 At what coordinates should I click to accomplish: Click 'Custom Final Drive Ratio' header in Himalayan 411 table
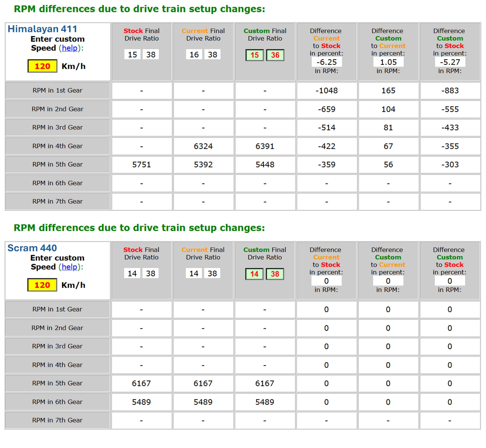click(x=265, y=35)
